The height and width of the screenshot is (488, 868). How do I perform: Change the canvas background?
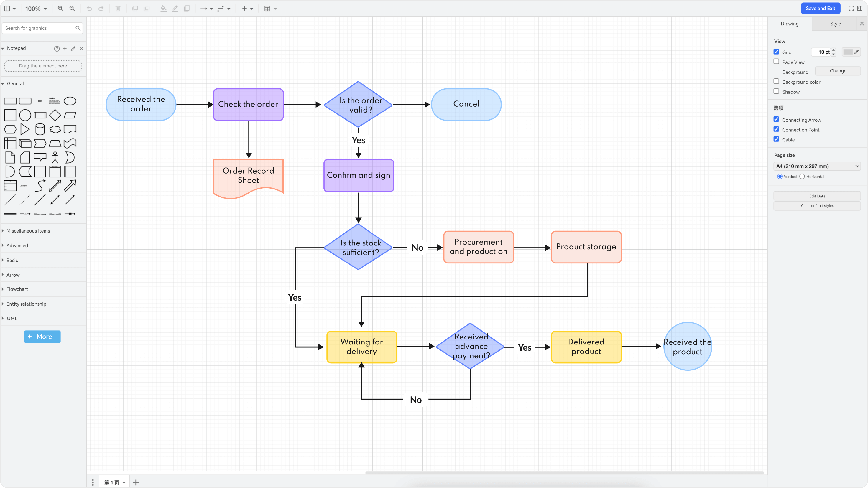[x=838, y=71]
